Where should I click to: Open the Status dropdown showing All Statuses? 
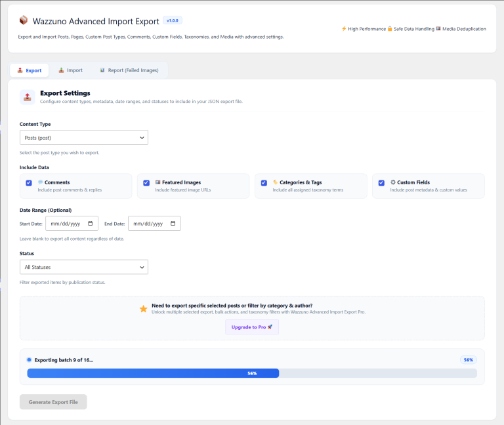(x=84, y=267)
